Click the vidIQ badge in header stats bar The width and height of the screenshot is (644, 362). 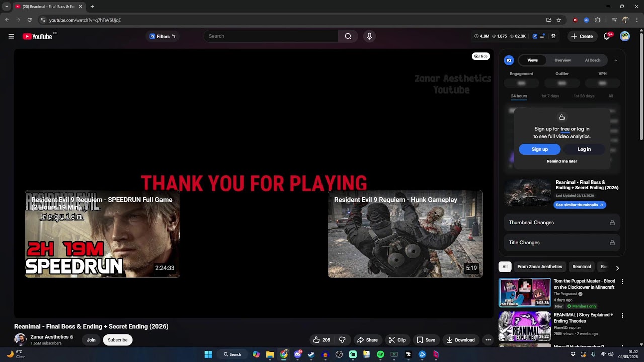pyautogui.click(x=535, y=36)
